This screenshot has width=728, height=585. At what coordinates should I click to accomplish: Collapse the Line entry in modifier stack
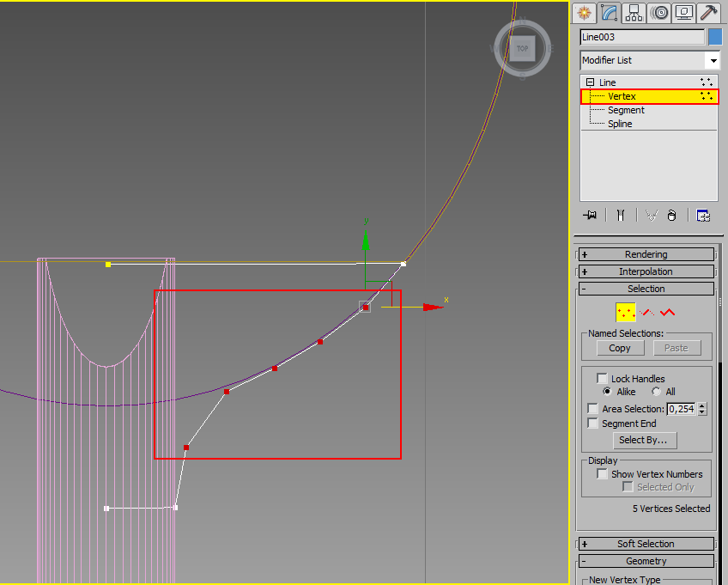coord(590,82)
